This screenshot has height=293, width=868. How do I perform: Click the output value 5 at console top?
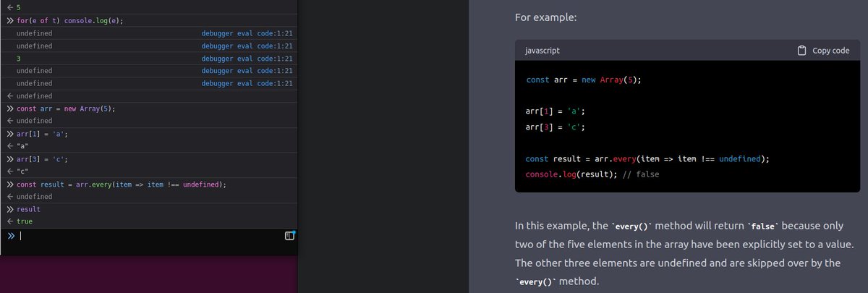18,7
